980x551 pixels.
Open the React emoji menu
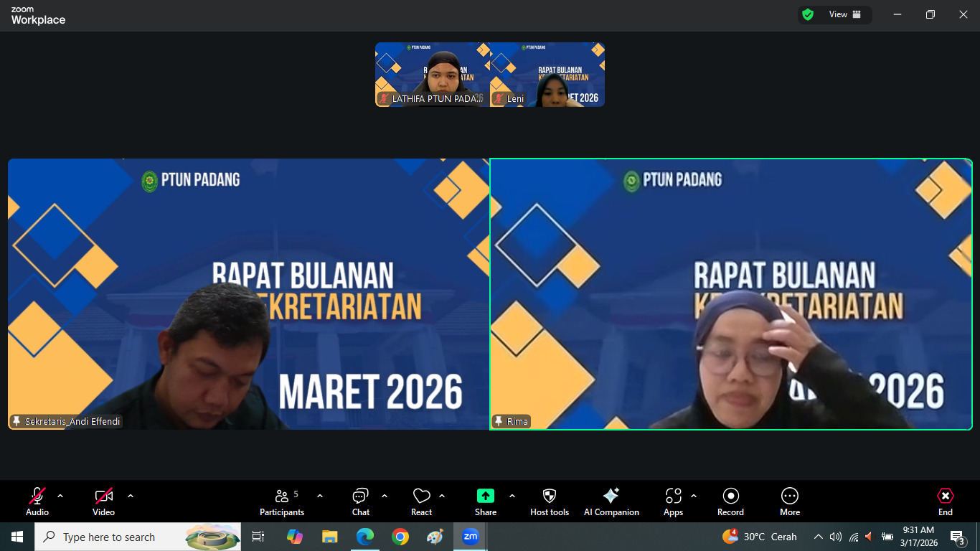(x=422, y=501)
